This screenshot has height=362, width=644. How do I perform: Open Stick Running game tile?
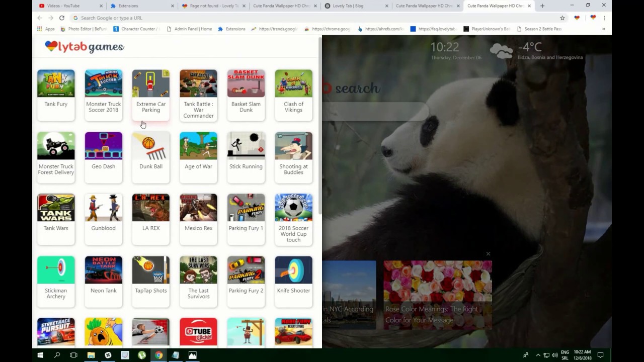click(x=246, y=146)
